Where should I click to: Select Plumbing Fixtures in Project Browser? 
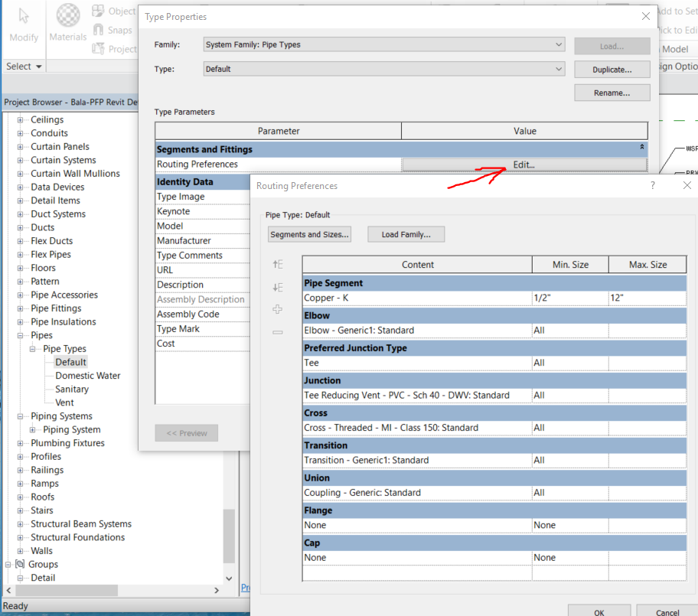(x=67, y=443)
